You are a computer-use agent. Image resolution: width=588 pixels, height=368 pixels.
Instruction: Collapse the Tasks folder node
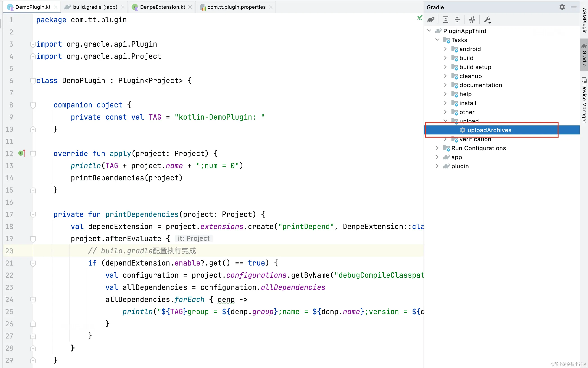click(437, 40)
